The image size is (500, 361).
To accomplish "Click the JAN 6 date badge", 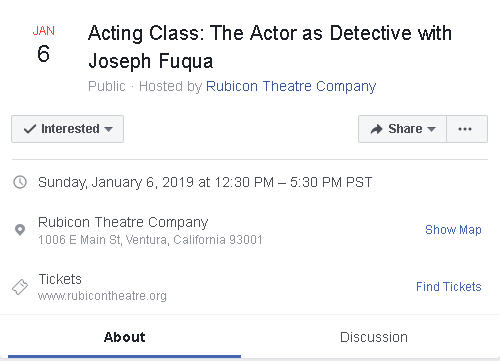I will (44, 44).
